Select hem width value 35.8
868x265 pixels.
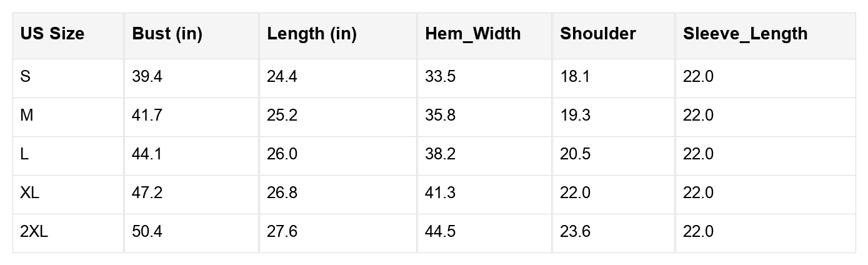coord(440,116)
